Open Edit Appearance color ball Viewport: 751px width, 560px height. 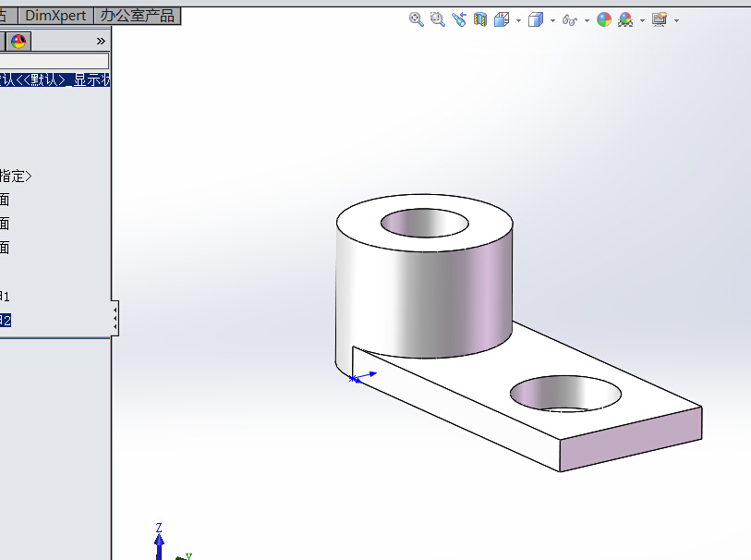click(604, 19)
